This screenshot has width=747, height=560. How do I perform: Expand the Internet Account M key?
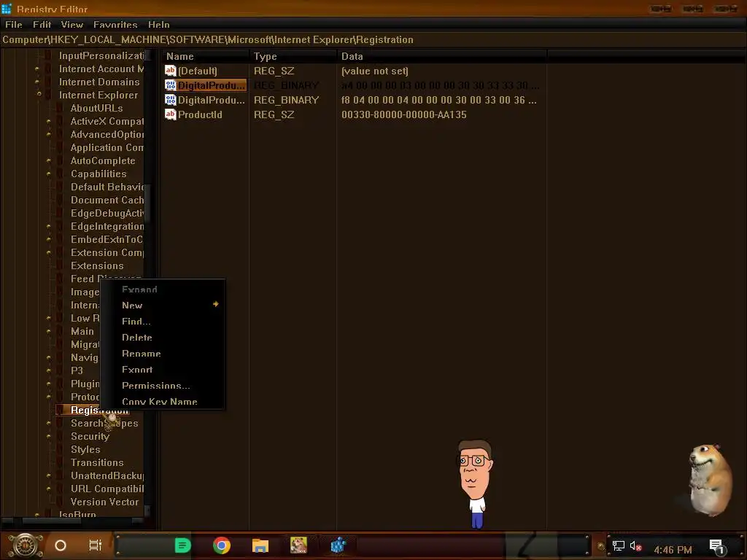coord(37,69)
